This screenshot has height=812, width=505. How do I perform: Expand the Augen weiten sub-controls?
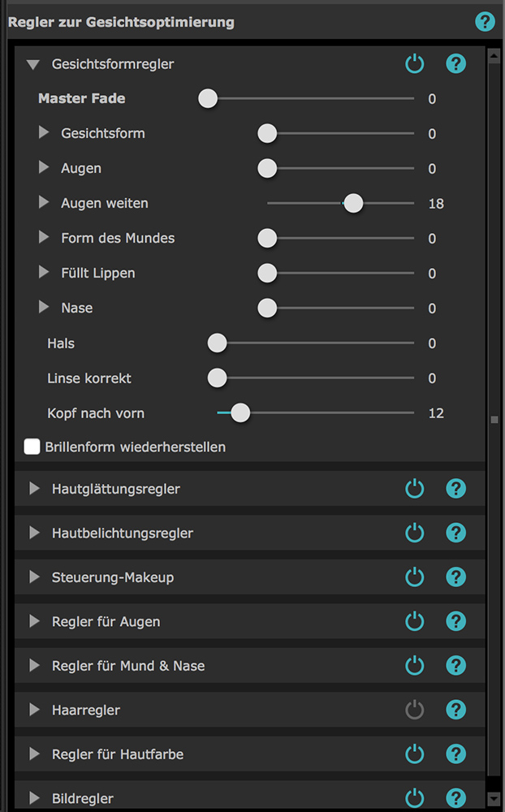point(44,202)
